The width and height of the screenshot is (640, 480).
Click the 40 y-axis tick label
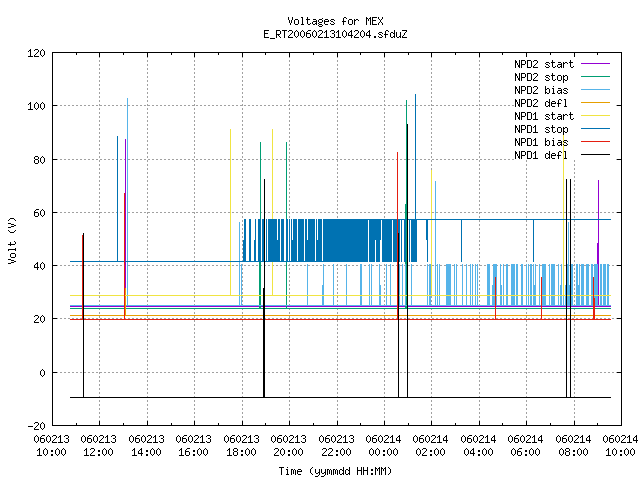tap(39, 266)
